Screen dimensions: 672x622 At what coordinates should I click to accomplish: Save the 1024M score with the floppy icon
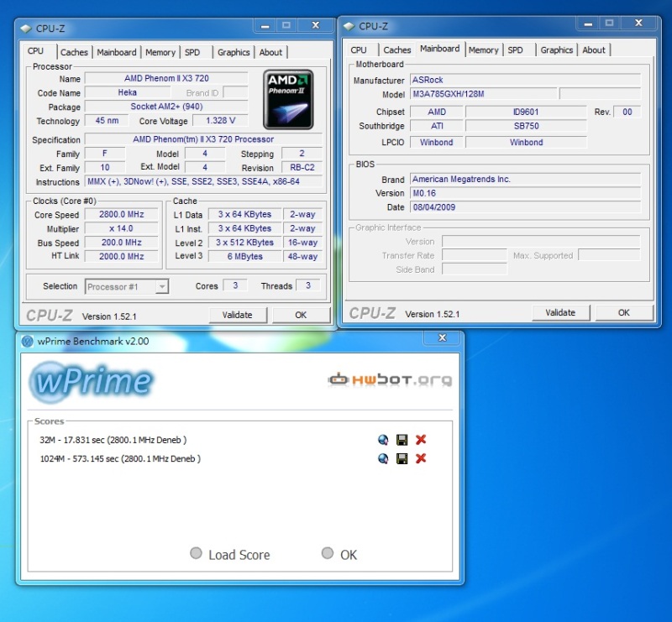402,458
